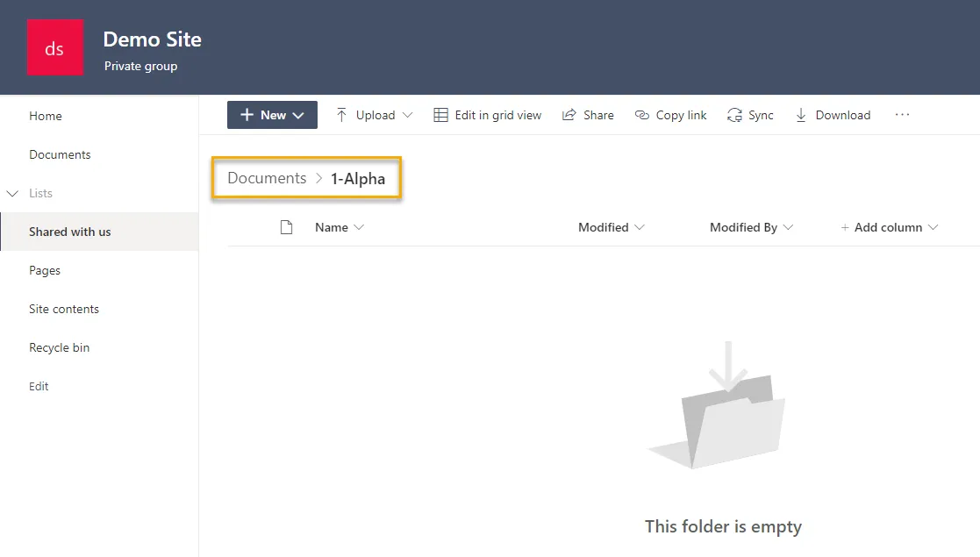Click the Share arrow icon
The width and height of the screenshot is (980, 557).
click(569, 115)
